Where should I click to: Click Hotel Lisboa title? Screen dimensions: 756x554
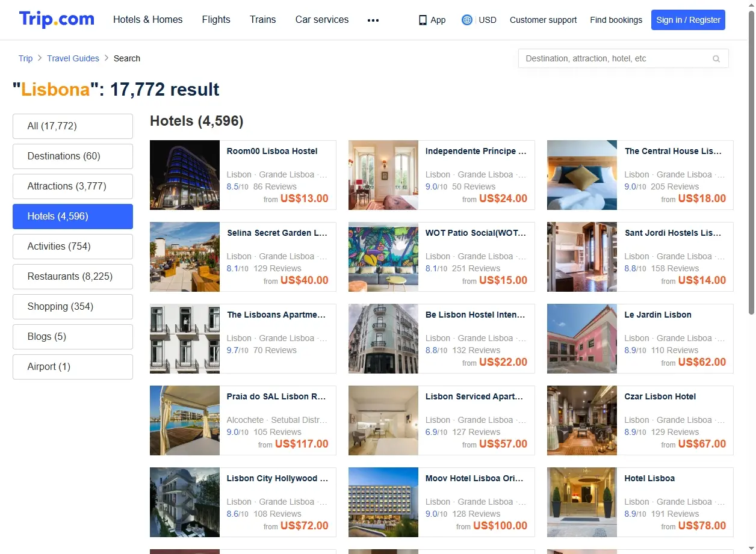(649, 478)
